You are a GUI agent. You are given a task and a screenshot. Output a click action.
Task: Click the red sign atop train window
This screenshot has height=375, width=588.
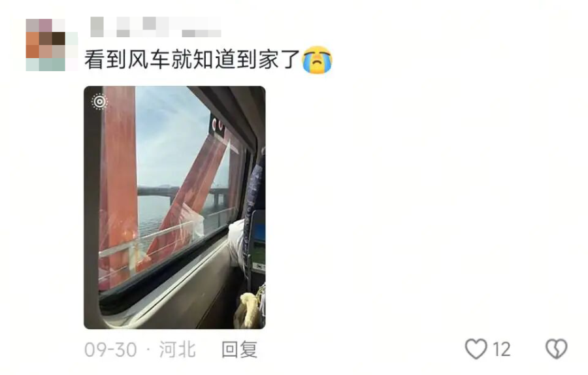click(x=218, y=125)
